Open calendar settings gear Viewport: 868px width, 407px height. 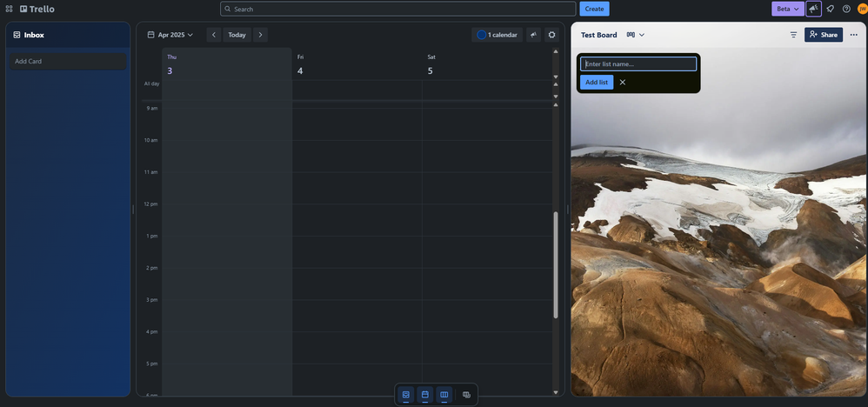tap(551, 35)
